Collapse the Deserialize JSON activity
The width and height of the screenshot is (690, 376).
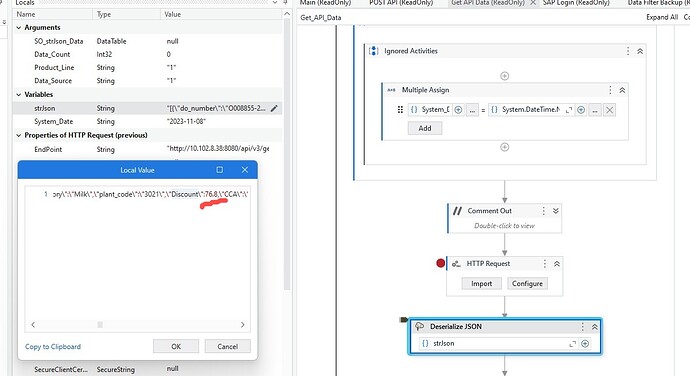pyautogui.click(x=595, y=327)
